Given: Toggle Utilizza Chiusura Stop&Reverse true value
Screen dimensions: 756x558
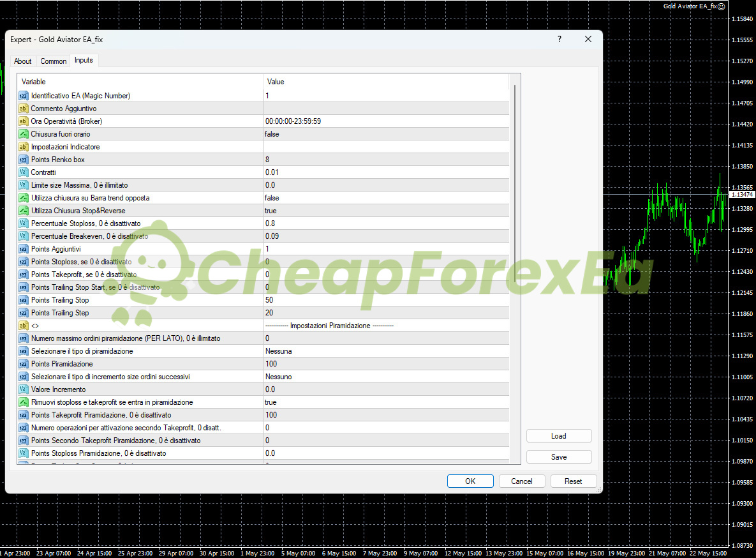Looking at the screenshot, I should (x=386, y=211).
